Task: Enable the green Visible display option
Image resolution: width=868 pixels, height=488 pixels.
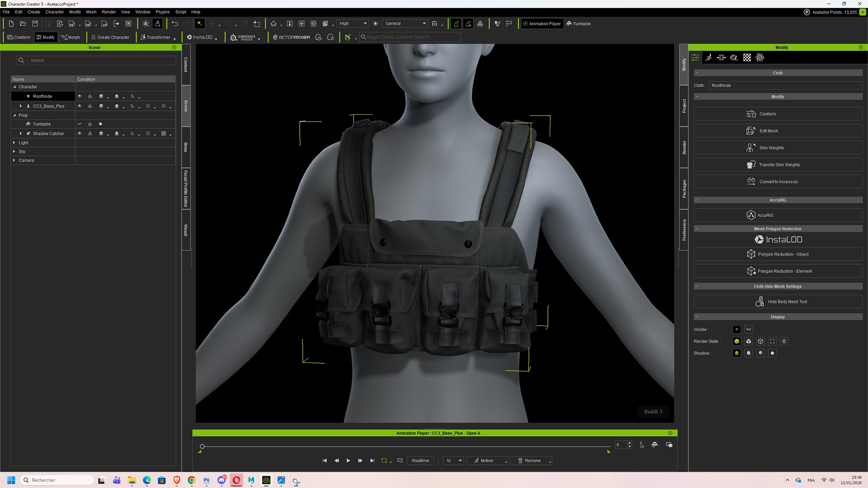Action: 736,329
